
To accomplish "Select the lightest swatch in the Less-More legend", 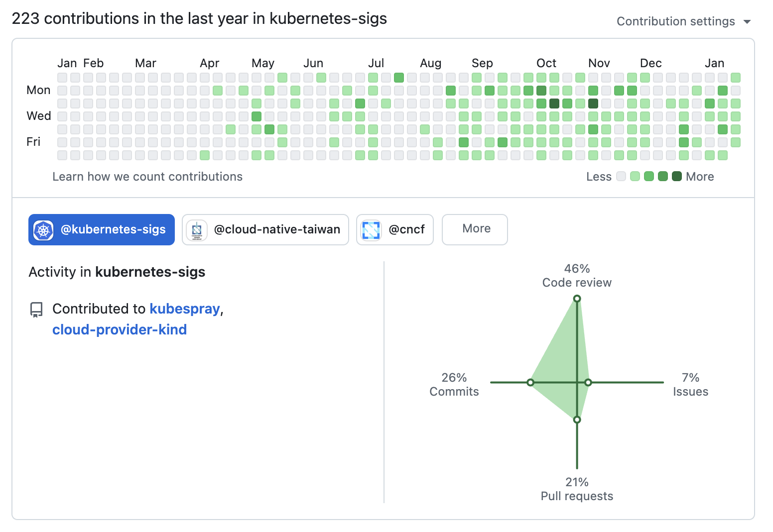I will (621, 176).
